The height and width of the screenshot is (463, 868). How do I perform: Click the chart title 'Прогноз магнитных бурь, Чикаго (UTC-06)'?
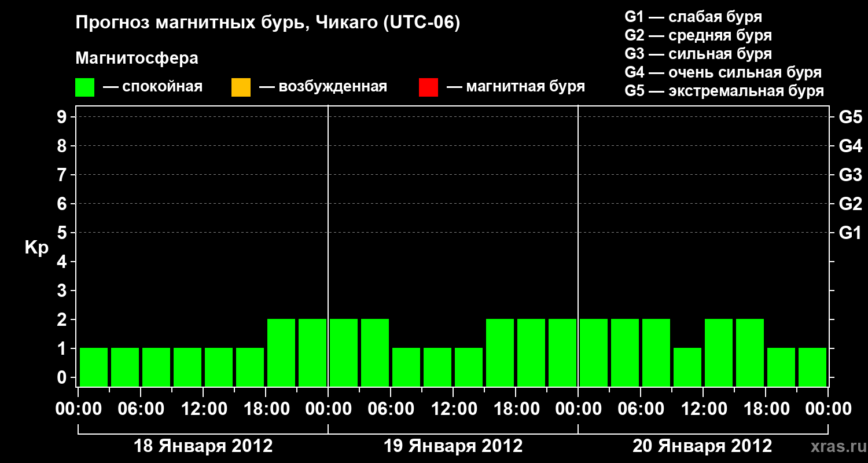pos(268,24)
